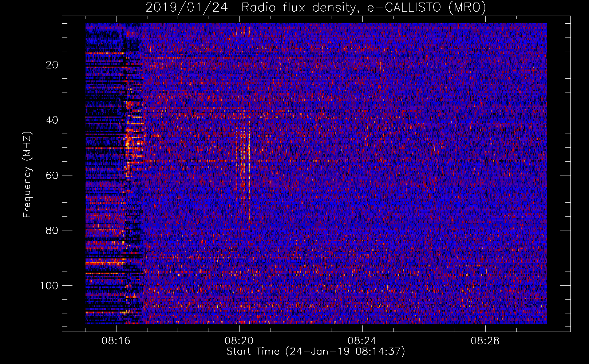The width and height of the screenshot is (589, 364).
Task: Click the 08:28 time tick label
Action: [485, 341]
